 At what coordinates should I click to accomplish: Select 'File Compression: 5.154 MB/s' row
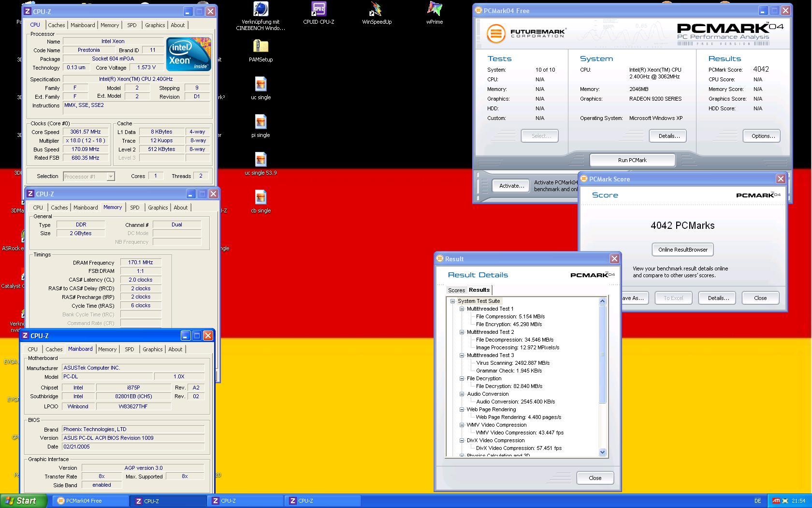(510, 316)
